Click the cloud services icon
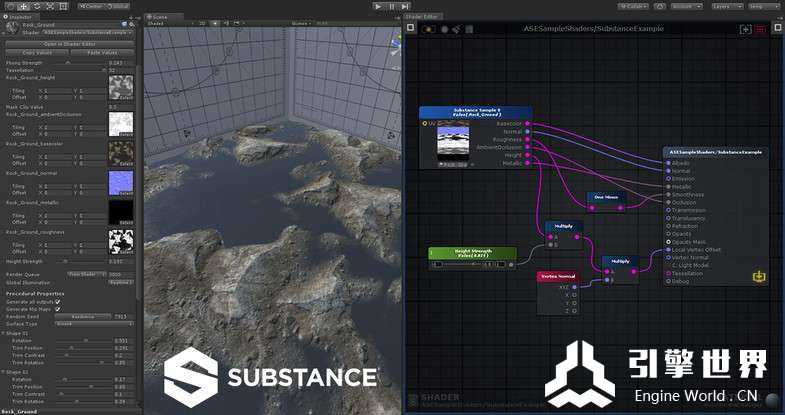 point(660,7)
